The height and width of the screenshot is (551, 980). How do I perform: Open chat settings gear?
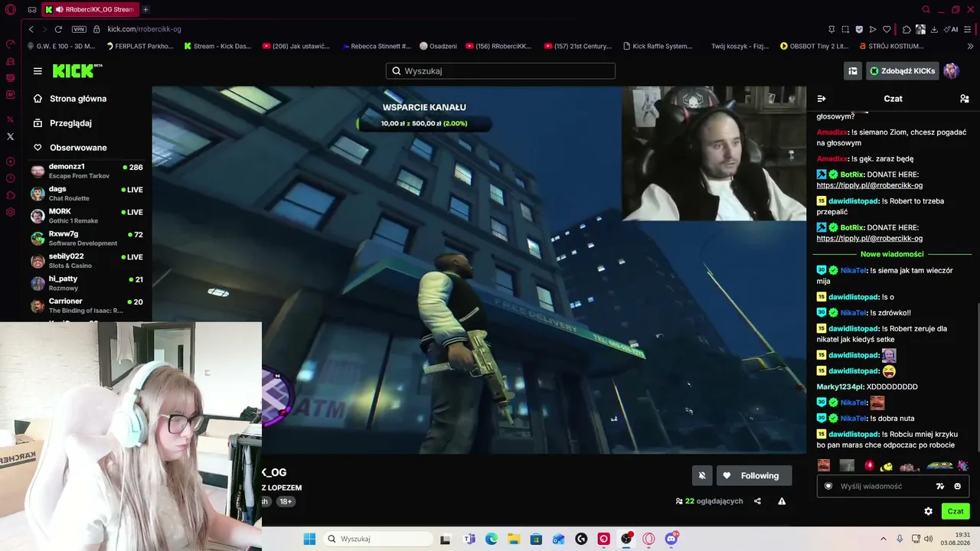[928, 511]
